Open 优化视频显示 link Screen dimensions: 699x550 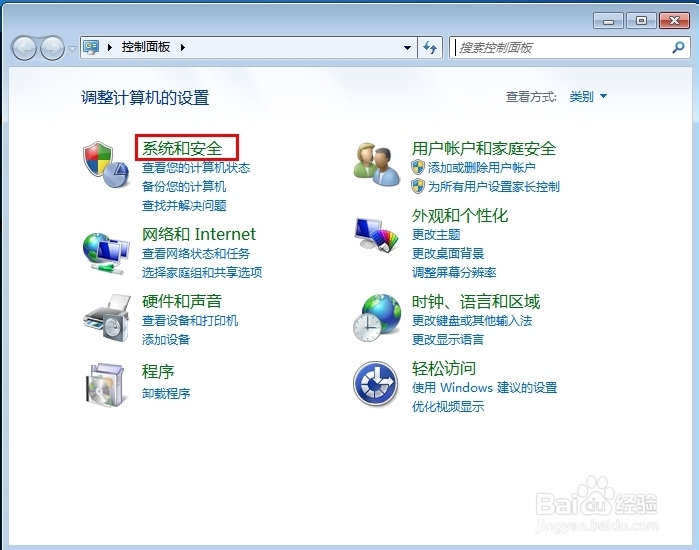(x=448, y=406)
